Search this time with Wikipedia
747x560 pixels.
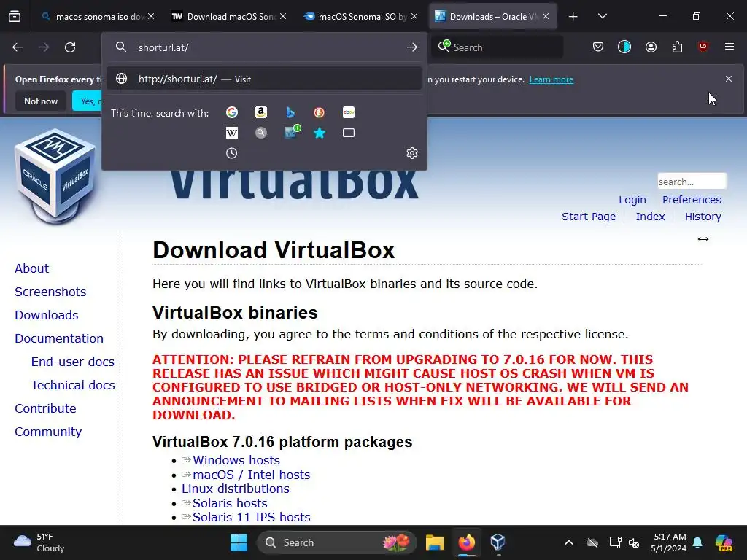(232, 133)
